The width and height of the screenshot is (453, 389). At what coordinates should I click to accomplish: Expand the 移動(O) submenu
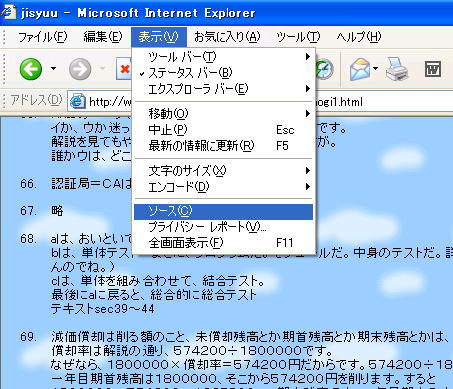pos(223,114)
